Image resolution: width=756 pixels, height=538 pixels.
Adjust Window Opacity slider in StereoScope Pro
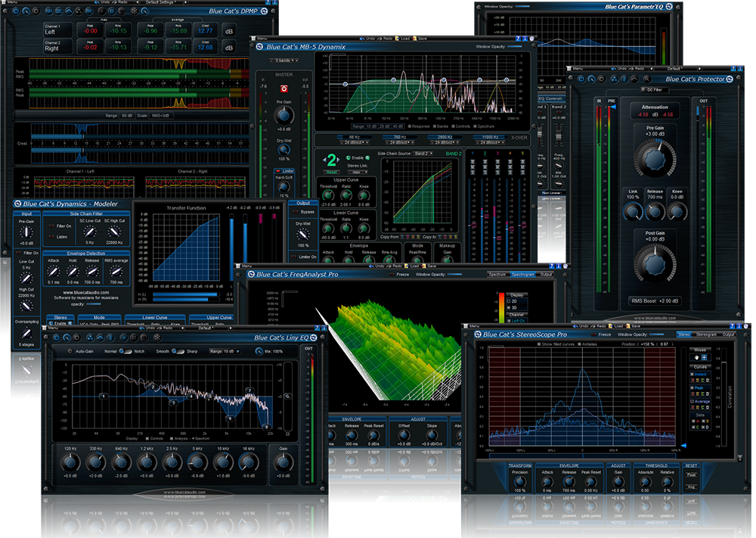coord(657,334)
